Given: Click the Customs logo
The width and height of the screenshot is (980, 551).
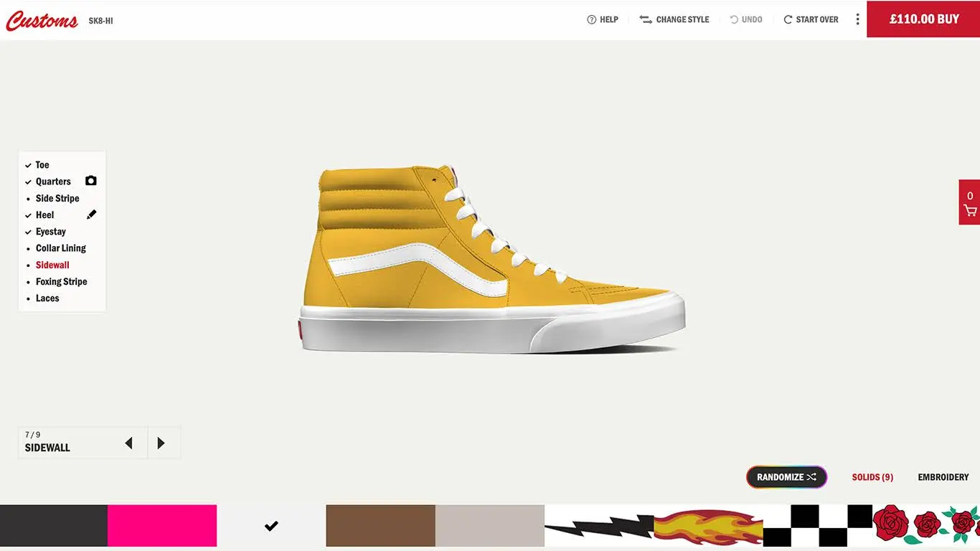Looking at the screenshot, I should (x=42, y=20).
